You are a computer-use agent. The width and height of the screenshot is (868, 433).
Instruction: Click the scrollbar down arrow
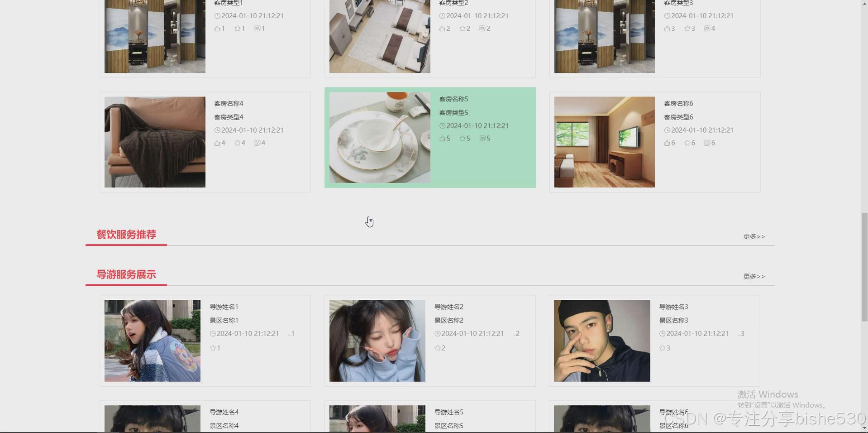[x=864, y=428]
